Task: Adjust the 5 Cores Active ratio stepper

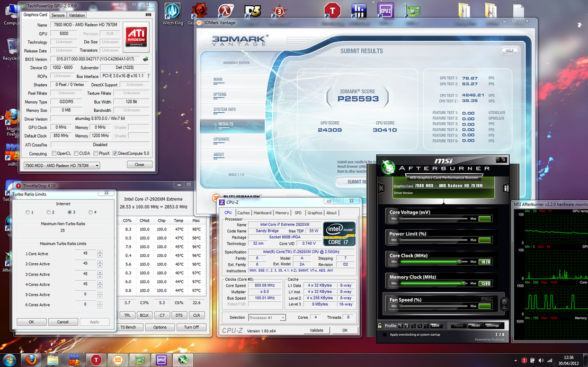Action: [x=100, y=294]
